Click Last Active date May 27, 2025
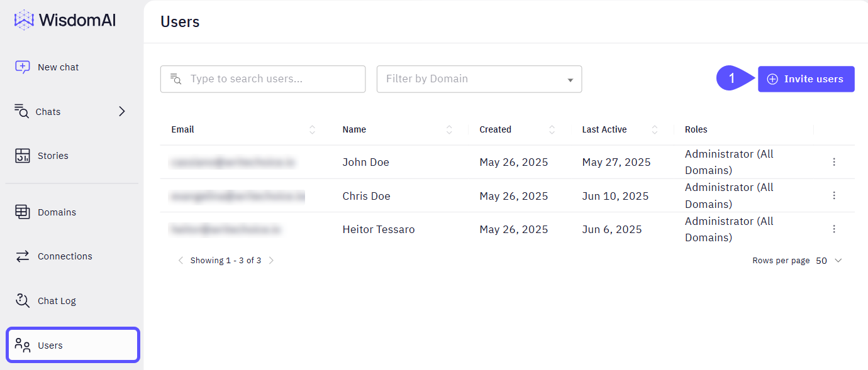The image size is (868, 370). (616, 162)
